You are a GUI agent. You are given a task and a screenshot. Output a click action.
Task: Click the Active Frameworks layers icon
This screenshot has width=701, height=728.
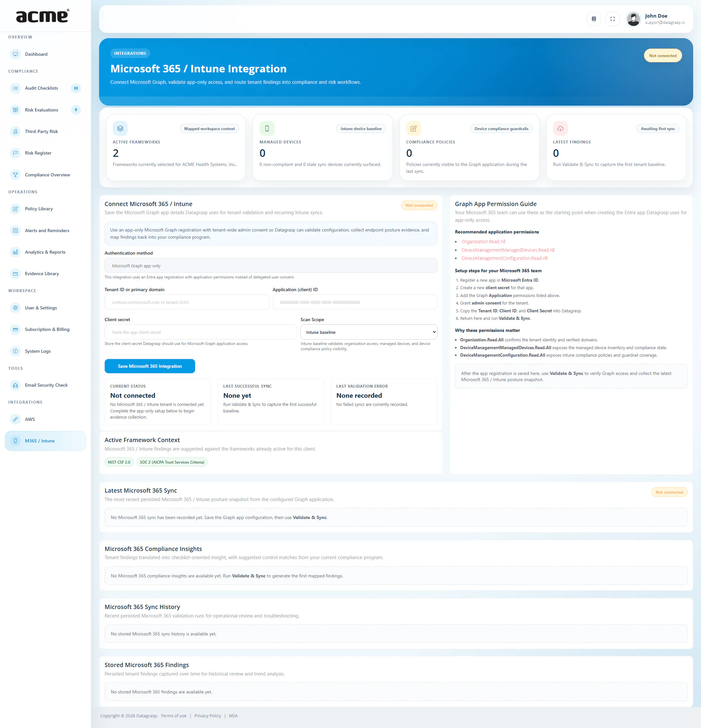120,128
